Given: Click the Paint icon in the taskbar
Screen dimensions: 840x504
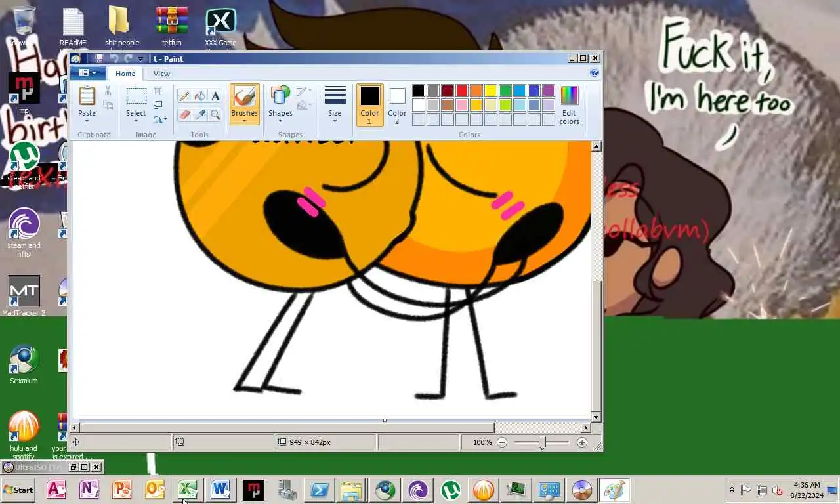Looking at the screenshot, I should tap(615, 490).
